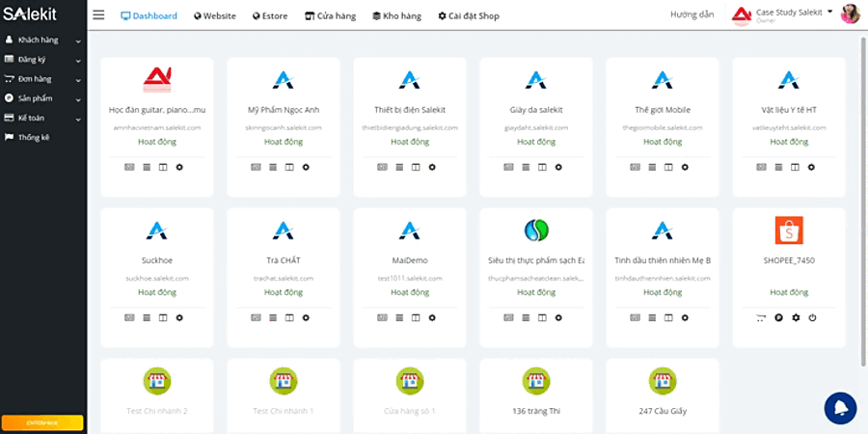Switch to the Dashboard tab
868x434 pixels.
tap(149, 16)
